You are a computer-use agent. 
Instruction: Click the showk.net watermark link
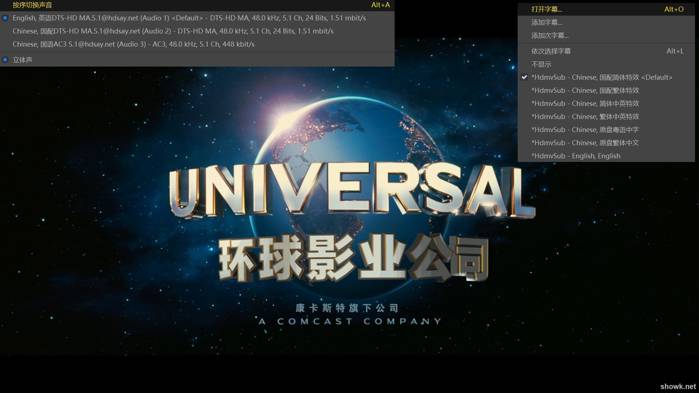pos(678,386)
